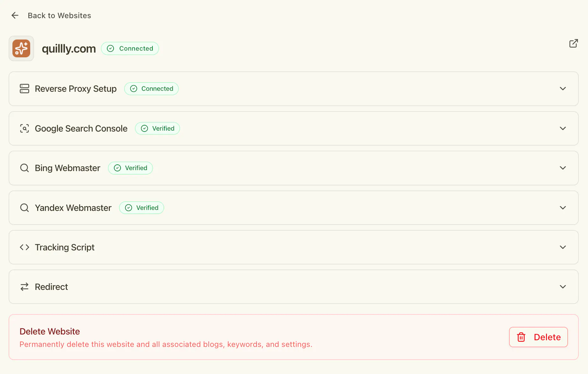The image size is (588, 374).
Task: Click the Tracking Script label
Action: click(x=65, y=247)
